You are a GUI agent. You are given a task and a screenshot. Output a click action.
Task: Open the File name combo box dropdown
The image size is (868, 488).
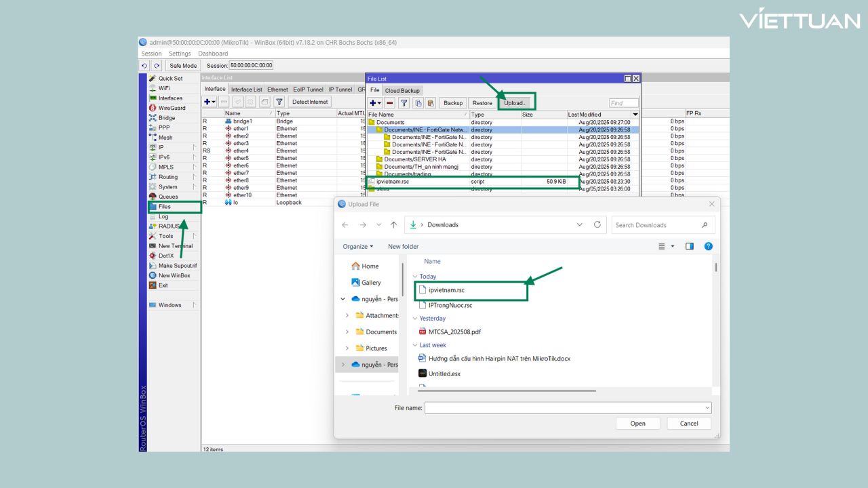click(707, 408)
